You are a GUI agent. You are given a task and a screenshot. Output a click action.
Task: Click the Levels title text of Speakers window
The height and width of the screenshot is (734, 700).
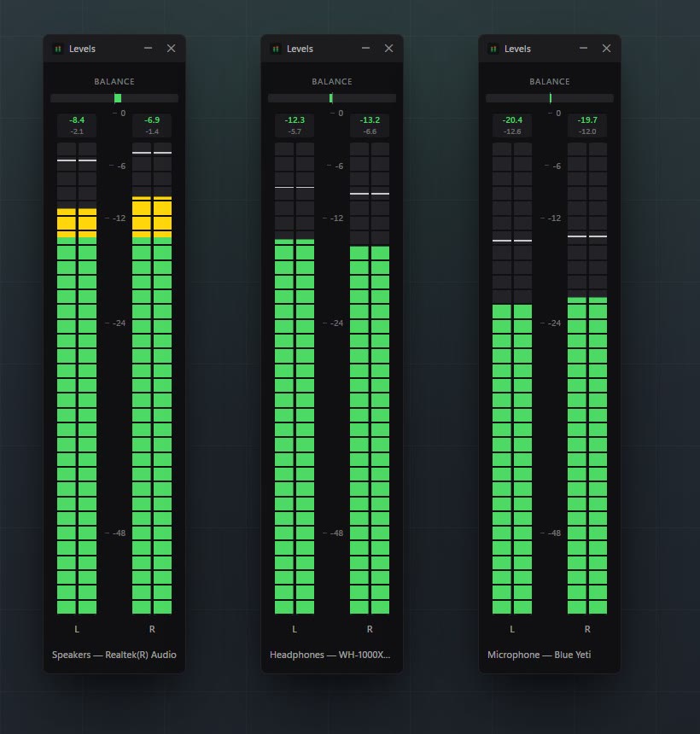click(x=82, y=49)
